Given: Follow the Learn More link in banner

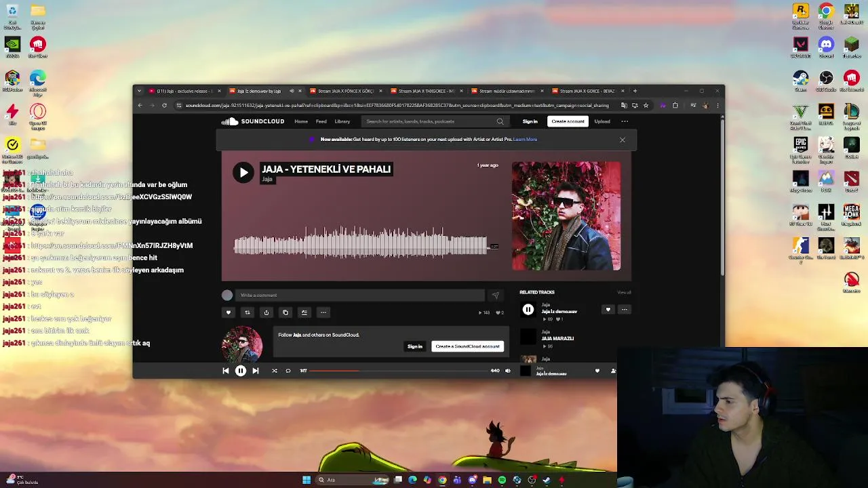Looking at the screenshot, I should coord(525,139).
